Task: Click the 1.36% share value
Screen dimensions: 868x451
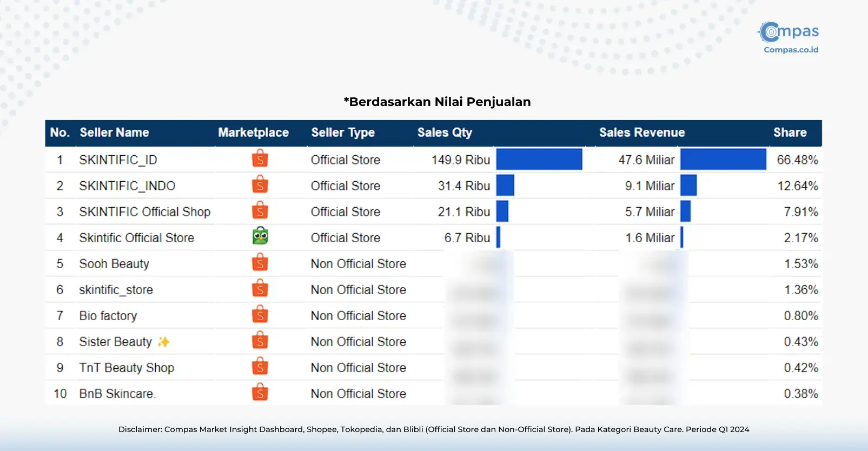Action: tap(801, 290)
